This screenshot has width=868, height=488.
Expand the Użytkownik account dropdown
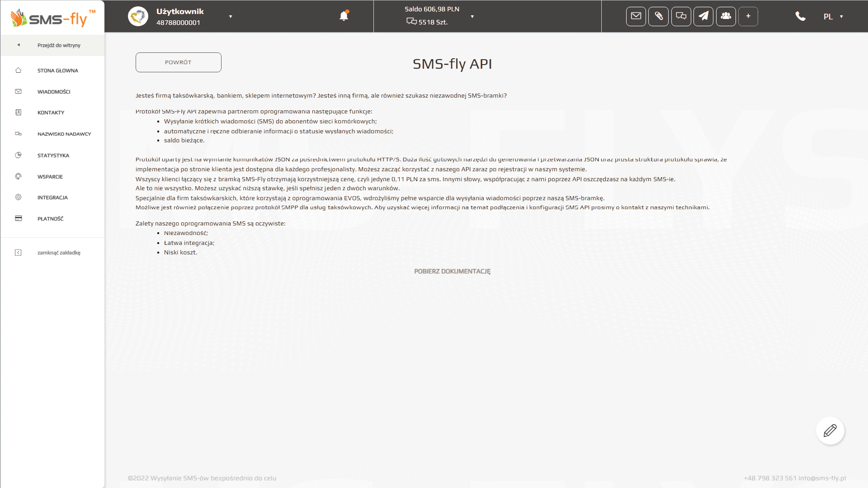click(231, 17)
